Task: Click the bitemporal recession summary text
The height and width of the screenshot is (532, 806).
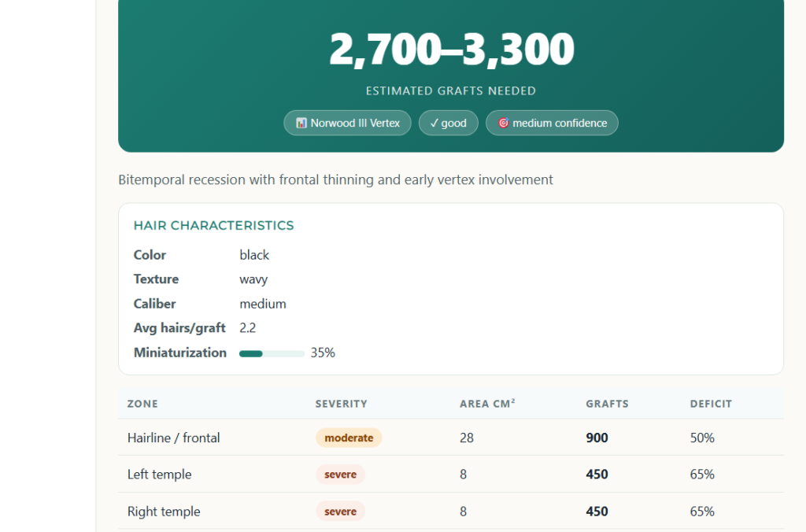Action: click(335, 179)
